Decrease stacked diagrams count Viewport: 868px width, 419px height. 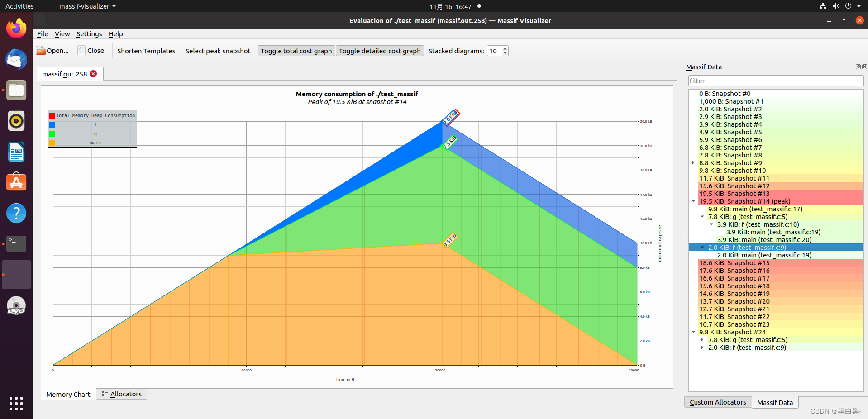click(505, 53)
